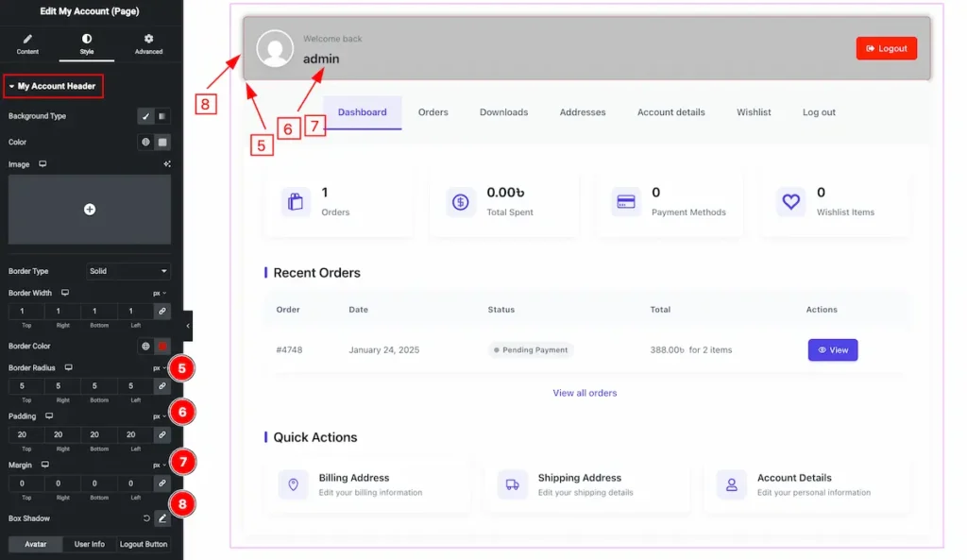Image resolution: width=967 pixels, height=560 pixels.
Task: Switch to the Advanced tab
Action: [x=148, y=43]
